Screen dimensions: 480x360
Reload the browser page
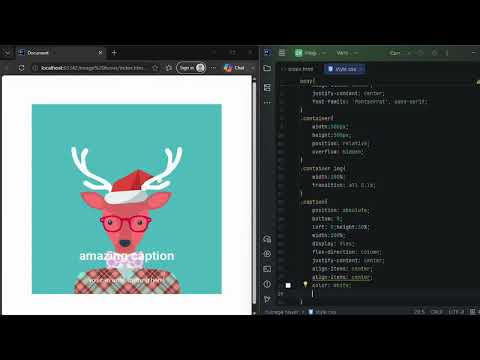(21, 68)
